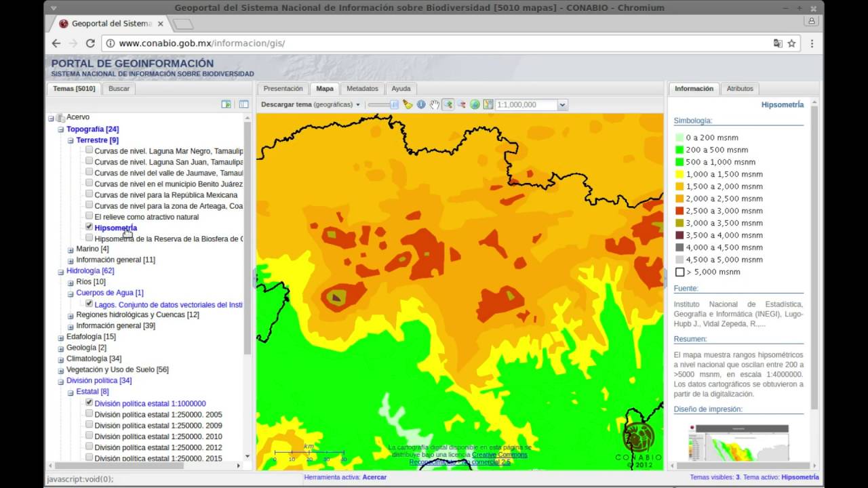Collapse the Terrestre [9] branch
This screenshot has height=488, width=868.
tap(71, 140)
